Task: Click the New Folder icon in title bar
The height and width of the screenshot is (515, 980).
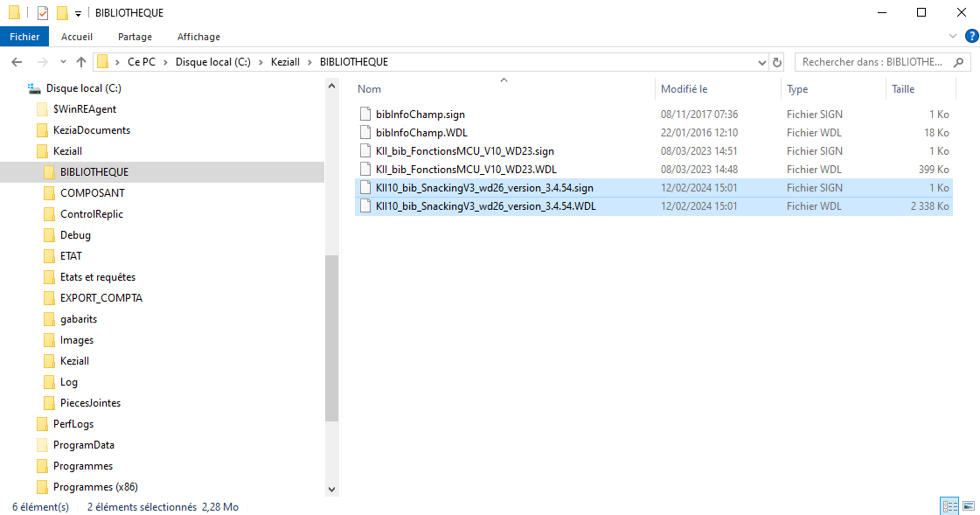Action: 61,13
